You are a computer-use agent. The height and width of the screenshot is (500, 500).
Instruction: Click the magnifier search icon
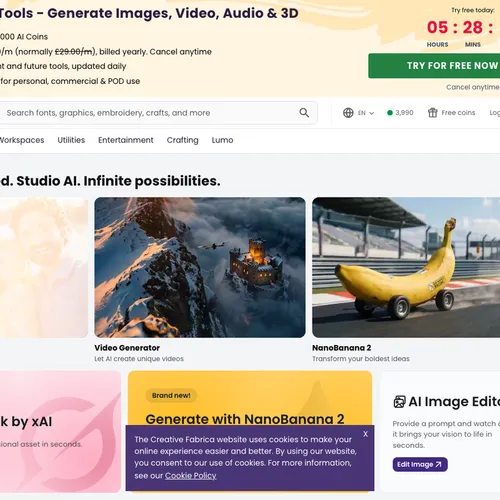(304, 113)
